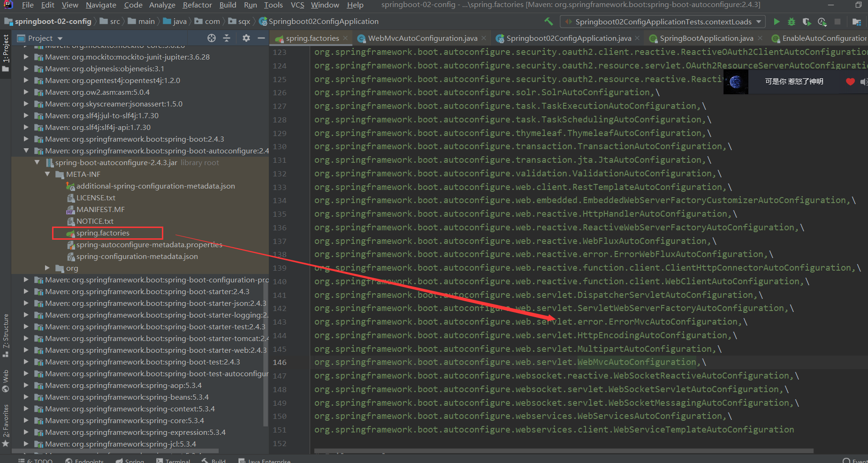The height and width of the screenshot is (463, 868).
Task: Close the WebMvcAutoConfiguration.java tab
Action: click(x=484, y=38)
